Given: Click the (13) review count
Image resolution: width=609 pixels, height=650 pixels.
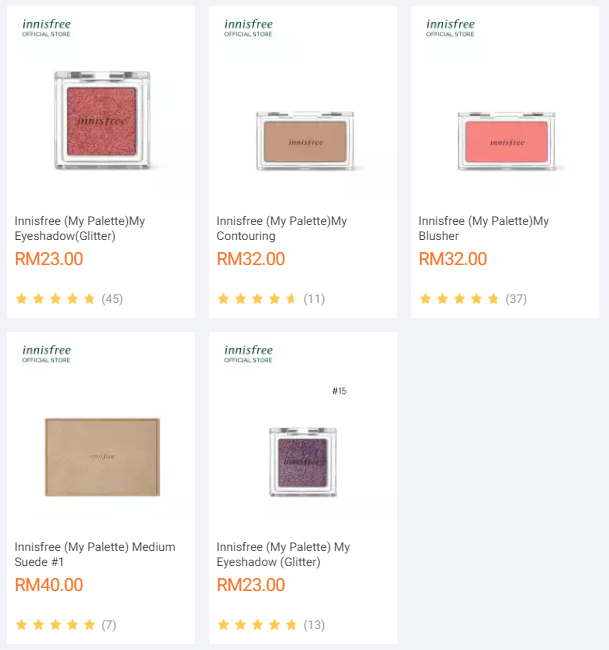Looking at the screenshot, I should point(314,625).
